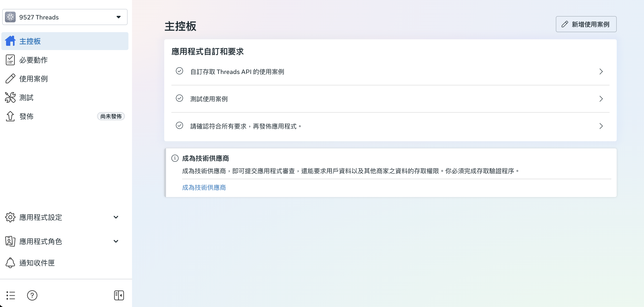Open the 請確認符合所有要求，再發佈應用程式 row
This screenshot has height=307, width=644.
tap(390, 126)
